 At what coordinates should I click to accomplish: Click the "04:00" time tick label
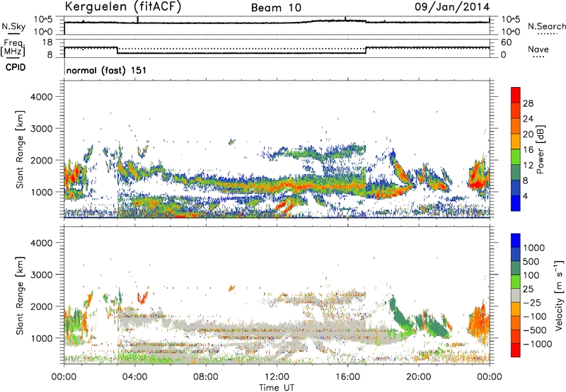(135, 377)
